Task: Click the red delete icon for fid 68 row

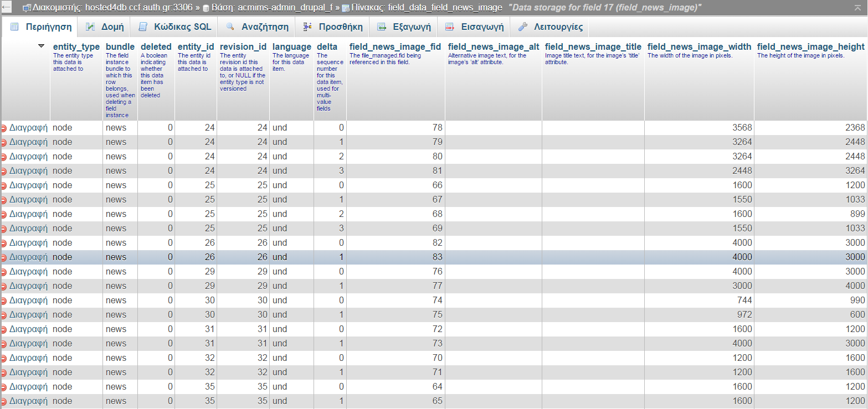Action: pyautogui.click(x=4, y=214)
